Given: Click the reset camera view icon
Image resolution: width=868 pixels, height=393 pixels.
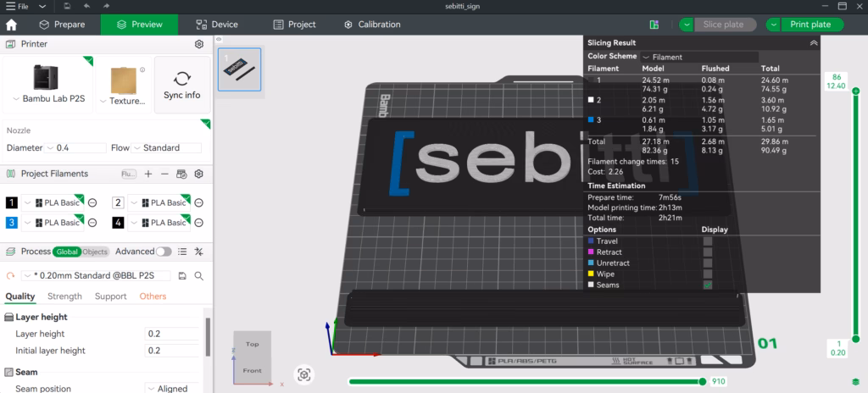Looking at the screenshot, I should point(304,374).
